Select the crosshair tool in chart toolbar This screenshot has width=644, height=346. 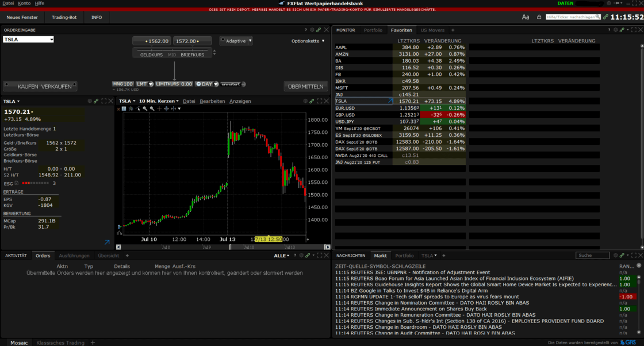click(x=159, y=109)
